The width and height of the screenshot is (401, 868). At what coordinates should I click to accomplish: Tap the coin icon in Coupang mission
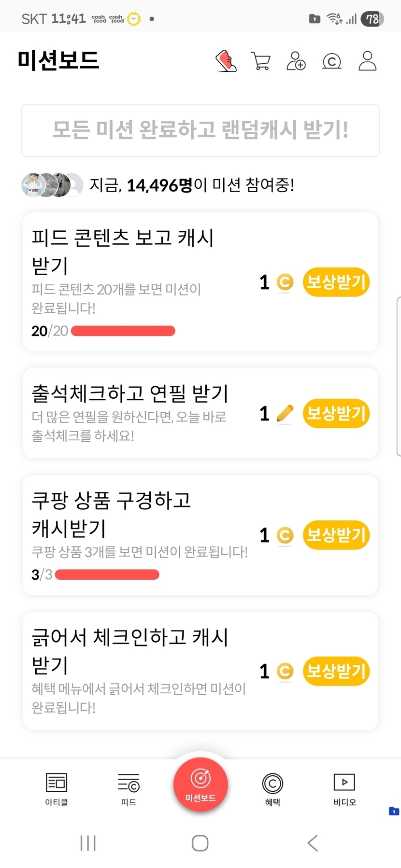click(285, 535)
